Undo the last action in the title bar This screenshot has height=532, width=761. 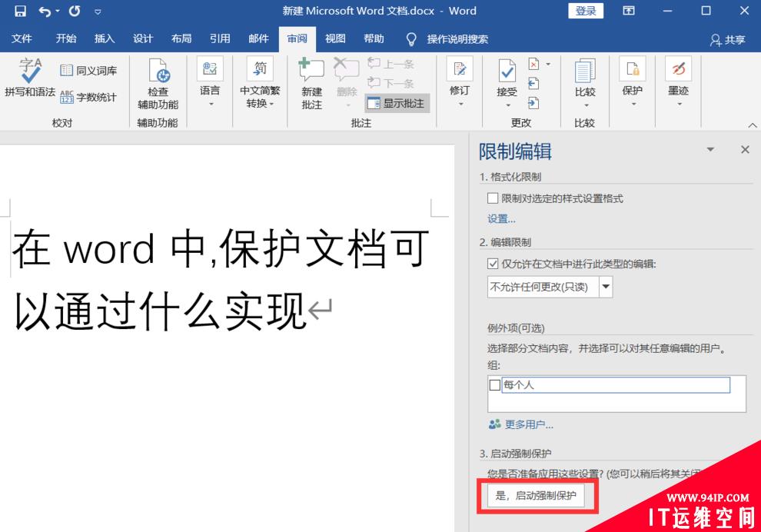point(45,11)
